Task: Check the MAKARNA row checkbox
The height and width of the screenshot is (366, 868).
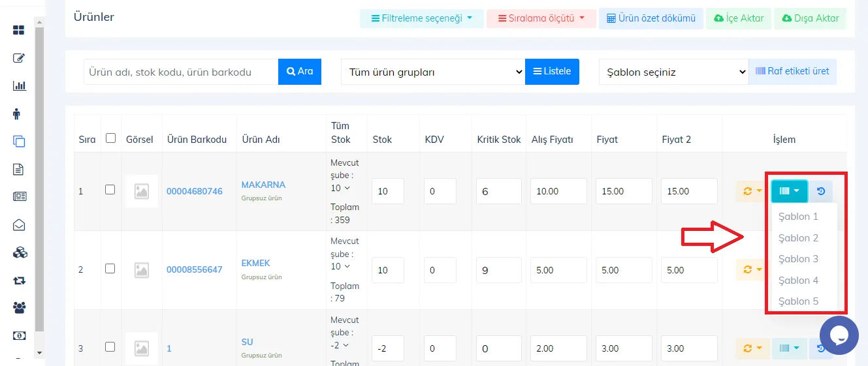Action: coord(110,190)
